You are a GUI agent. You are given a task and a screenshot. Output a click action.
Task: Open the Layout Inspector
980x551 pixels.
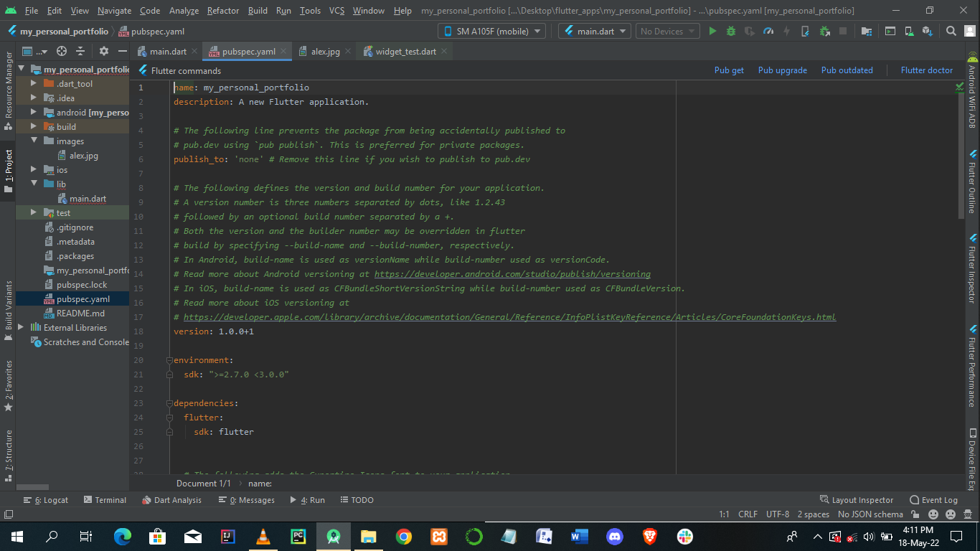pos(857,500)
